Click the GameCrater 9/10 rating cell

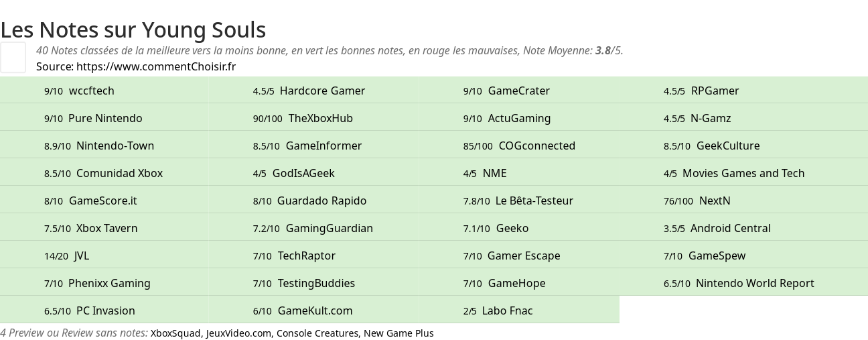coord(518,91)
